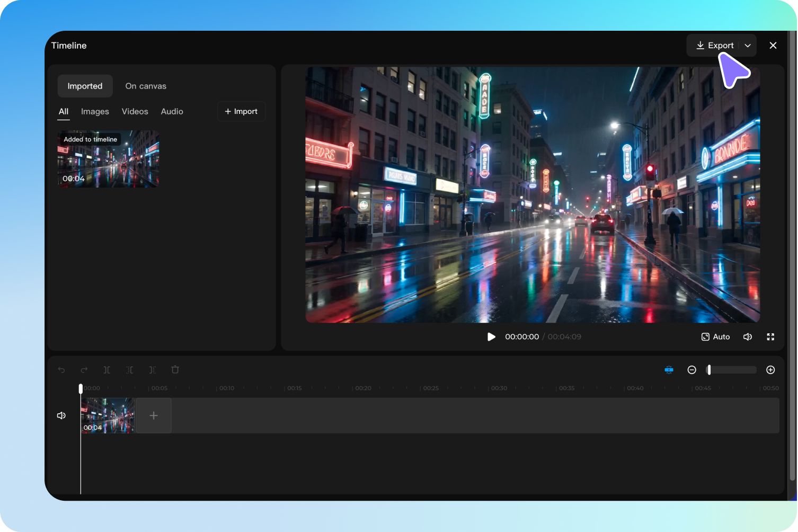This screenshot has width=798, height=532.
Task: Zoom out the timeline
Action: pyautogui.click(x=691, y=370)
